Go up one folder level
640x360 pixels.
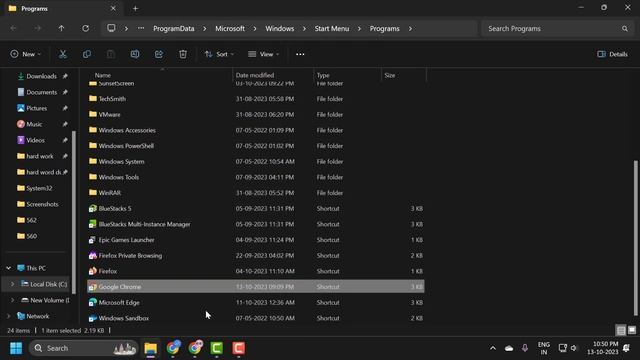tap(61, 28)
